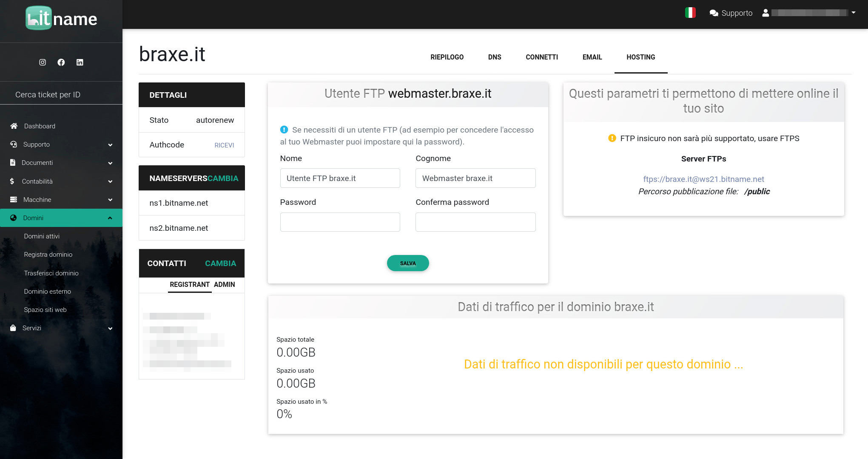Click the ns1.bitname.net nameserver row
Screen dimensions: 868x459
click(x=192, y=203)
